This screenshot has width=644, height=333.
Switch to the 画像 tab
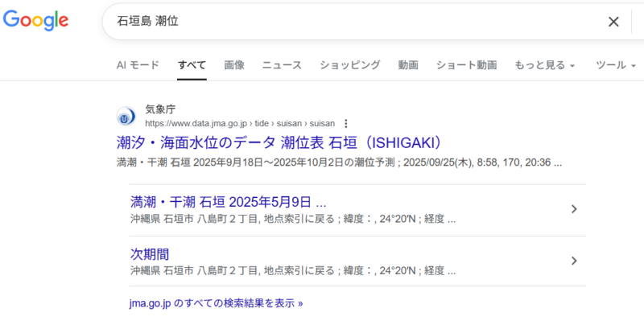tap(234, 65)
